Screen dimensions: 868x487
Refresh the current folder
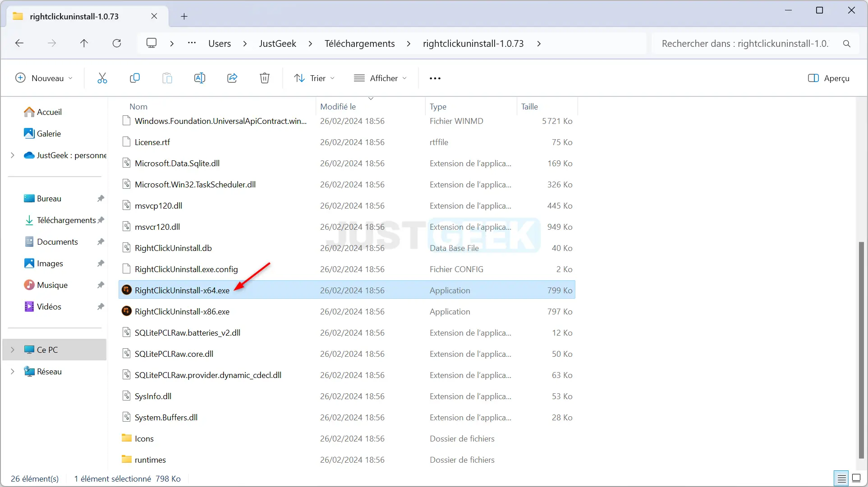(x=117, y=43)
